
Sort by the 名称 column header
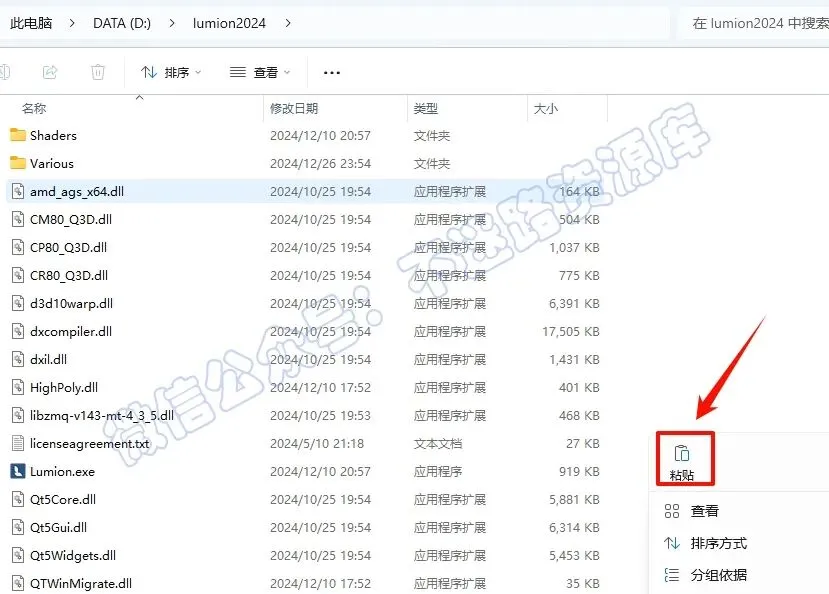[x=34, y=108]
